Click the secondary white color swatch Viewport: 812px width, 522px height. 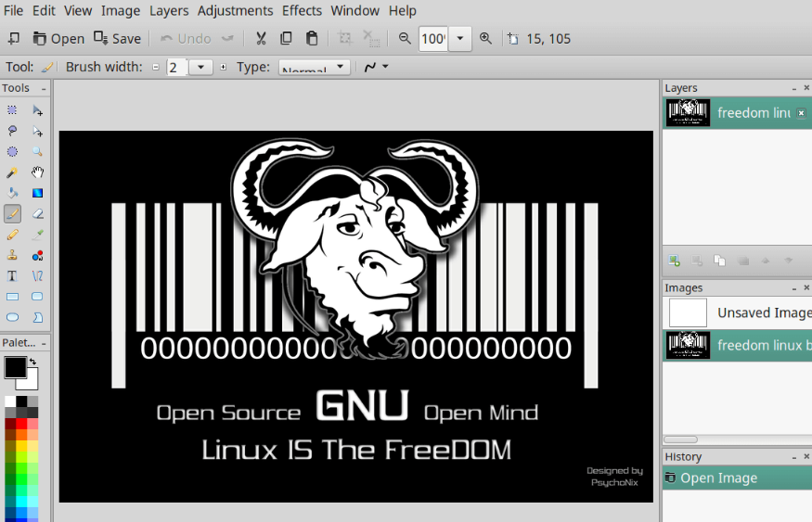[31, 382]
